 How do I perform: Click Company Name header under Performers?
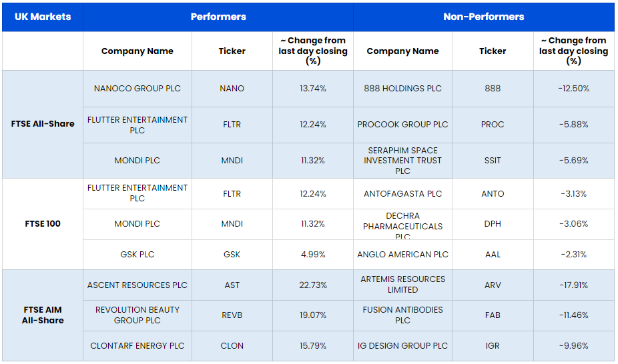[x=137, y=51]
